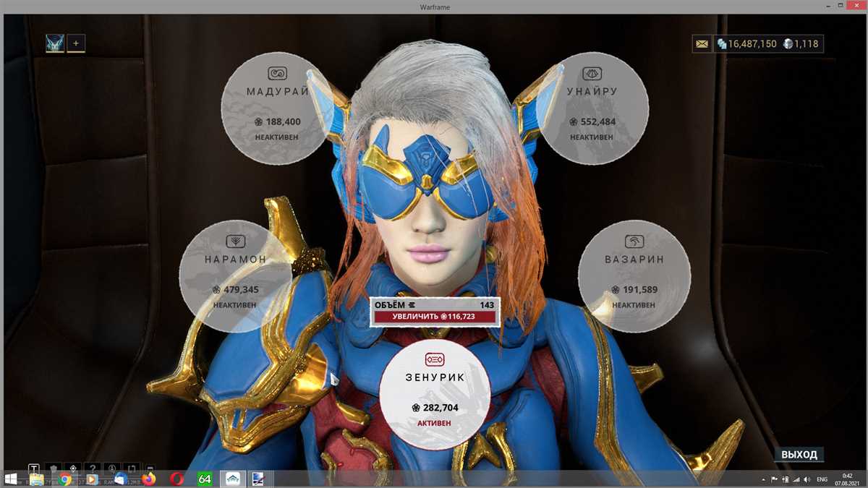The image size is (868, 488).
Task: Click the plus button beside the avatar
Action: coord(76,43)
